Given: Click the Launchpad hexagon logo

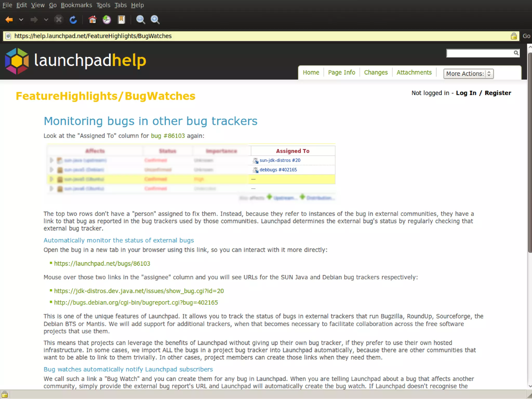Looking at the screenshot, I should tap(17, 61).
